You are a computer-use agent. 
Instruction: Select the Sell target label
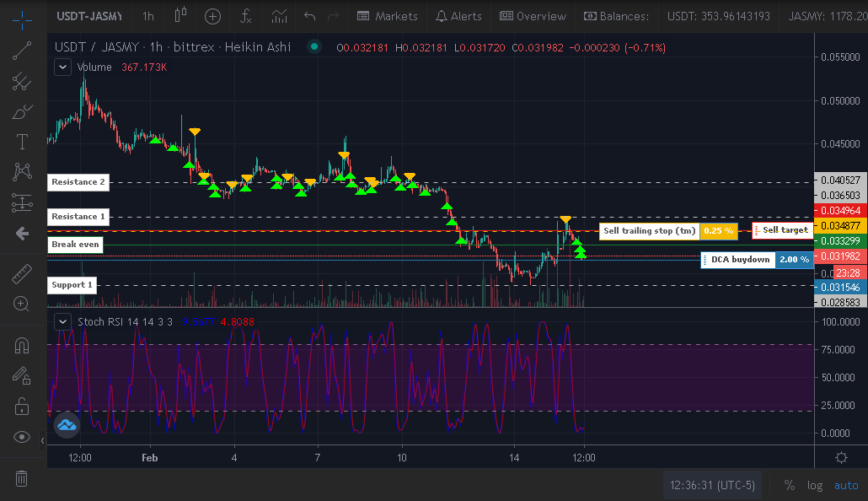coord(783,230)
